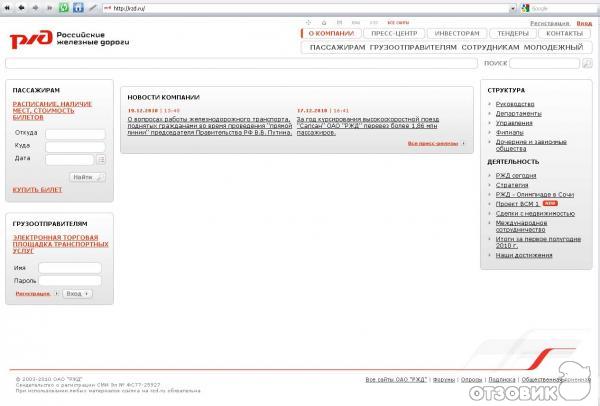The width and height of the screenshot is (600, 406).
Task: Click into the Откуда departure field
Action: point(75,133)
